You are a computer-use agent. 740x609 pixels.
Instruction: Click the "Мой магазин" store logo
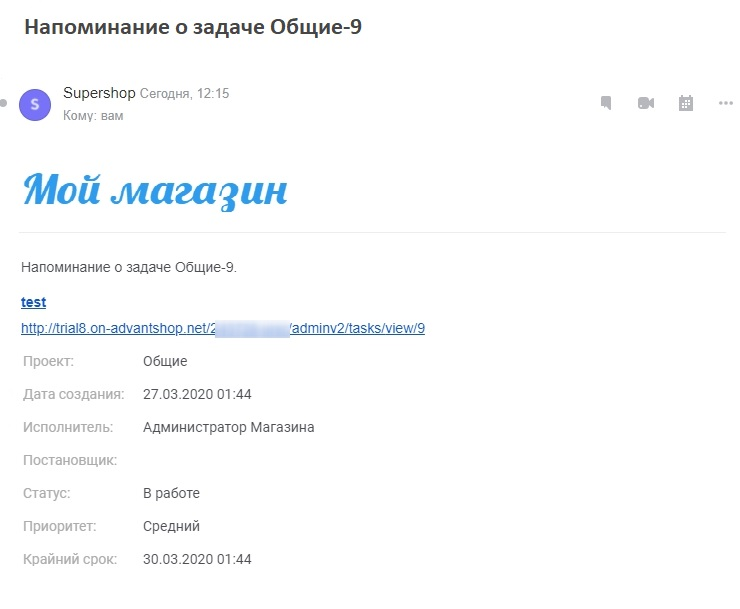[x=155, y=189]
